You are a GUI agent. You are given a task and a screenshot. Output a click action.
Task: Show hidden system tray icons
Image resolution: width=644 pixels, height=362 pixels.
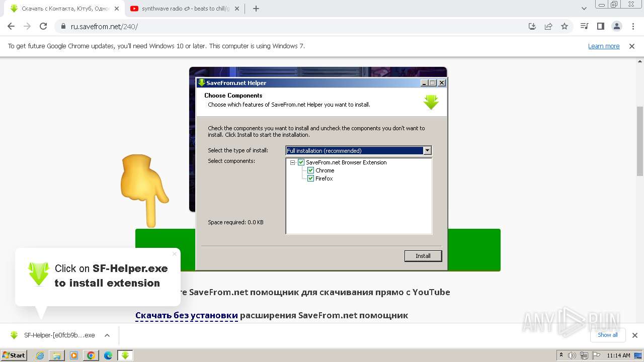(561, 355)
